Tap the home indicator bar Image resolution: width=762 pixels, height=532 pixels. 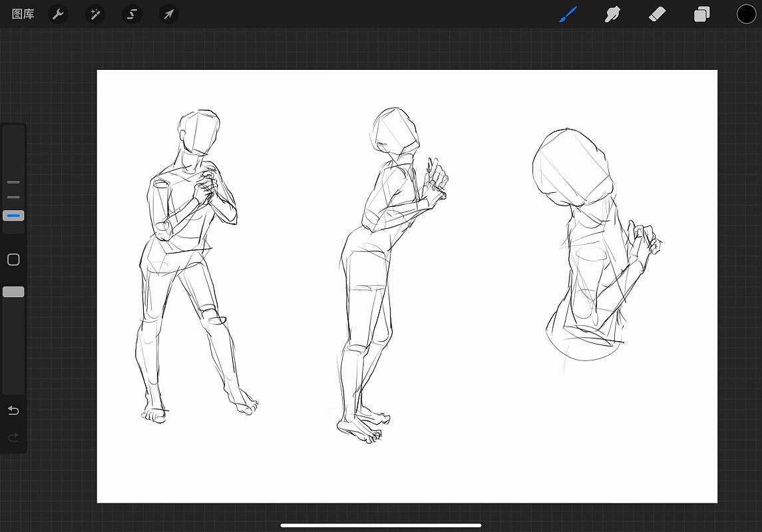[381, 525]
